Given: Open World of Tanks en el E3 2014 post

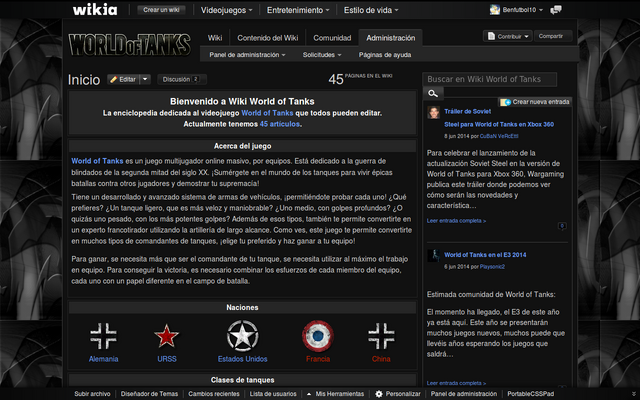Looking at the screenshot, I should [485, 255].
